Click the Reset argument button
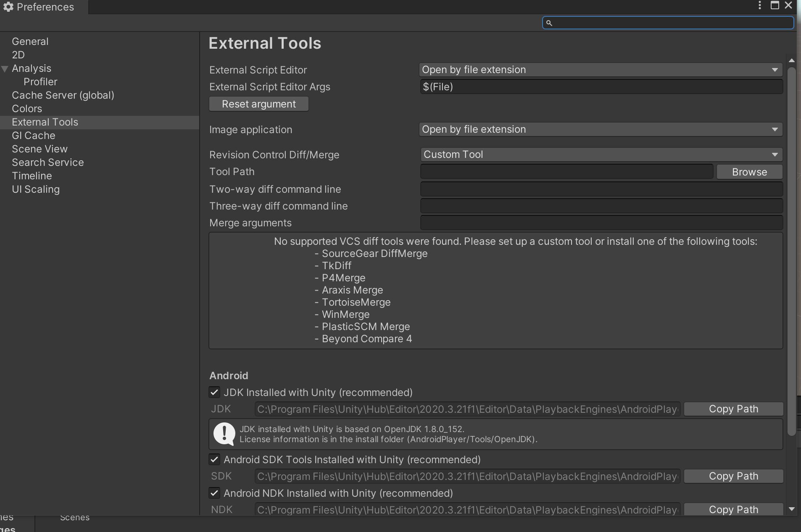This screenshot has width=801, height=532. tap(258, 104)
